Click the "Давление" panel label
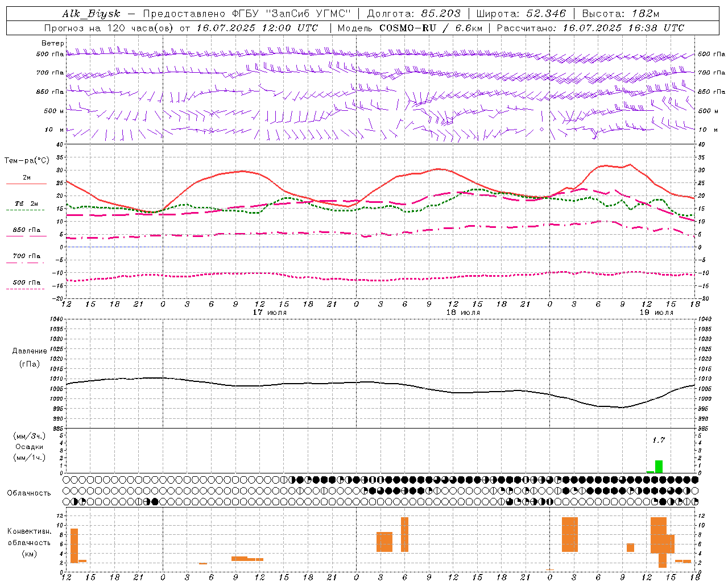This screenshot has width=728, height=582. tap(30, 351)
